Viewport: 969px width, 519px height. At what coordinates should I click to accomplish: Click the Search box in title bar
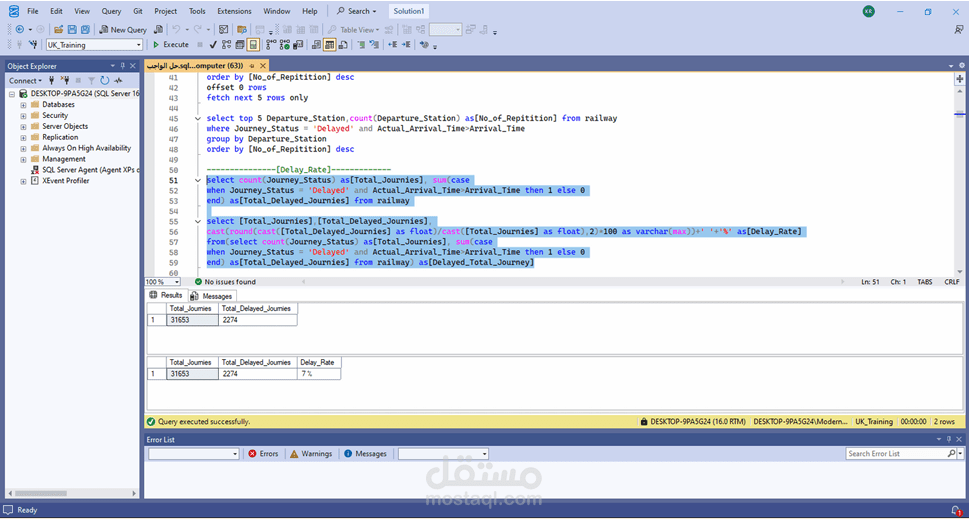click(357, 11)
